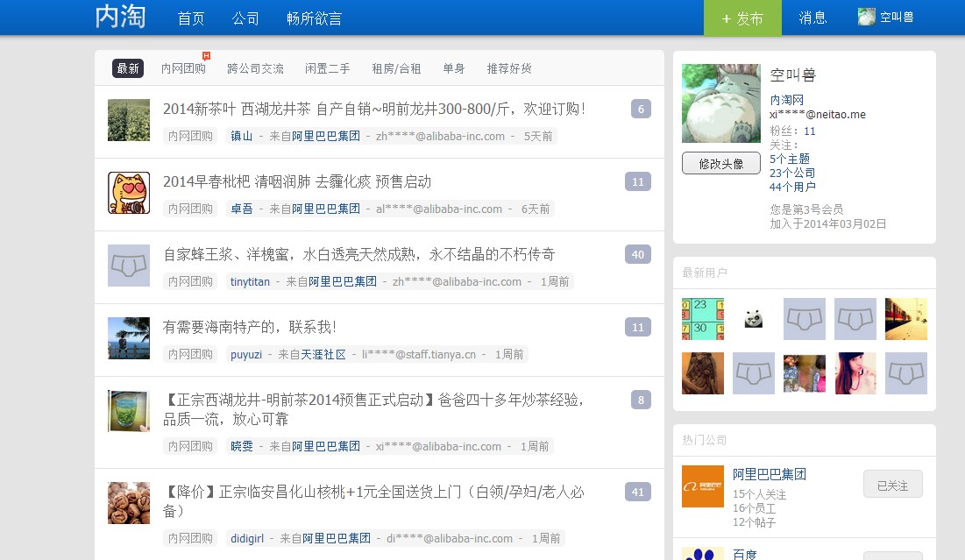Click brown statue avatar in 最新用户
Screen dimensions: 965x560
[x=703, y=373]
